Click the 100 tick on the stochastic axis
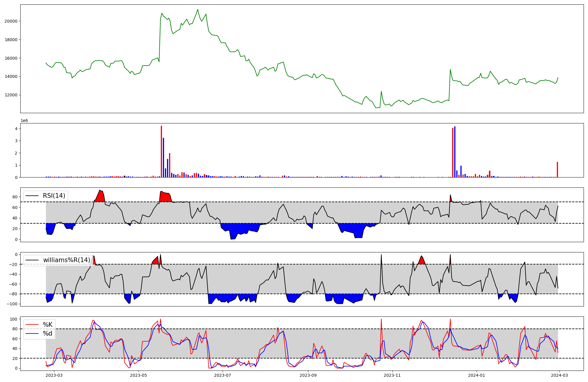The image size is (588, 382). click(x=14, y=319)
